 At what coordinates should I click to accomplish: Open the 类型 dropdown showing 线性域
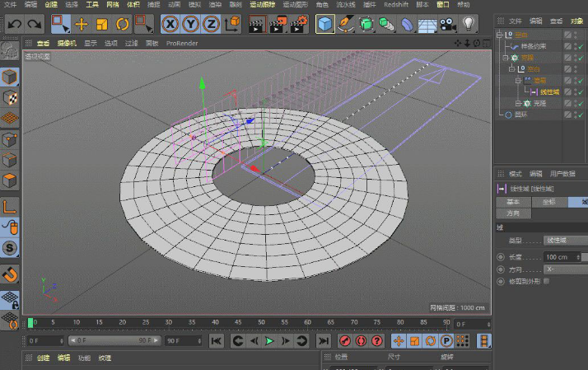coord(567,240)
